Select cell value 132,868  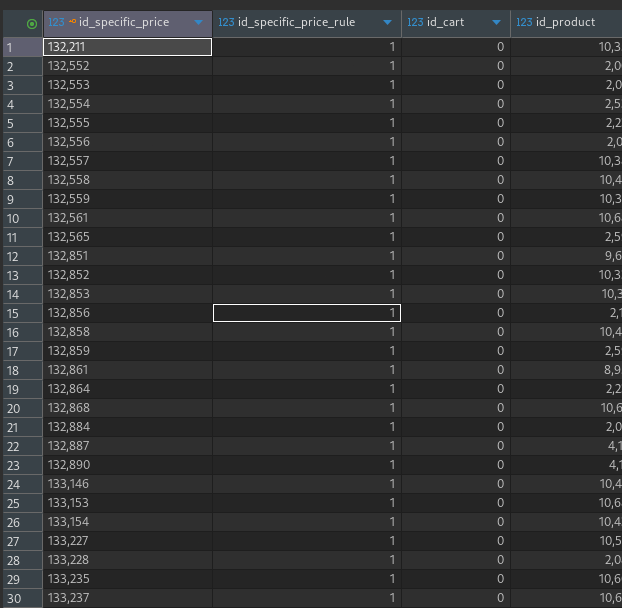(128, 409)
